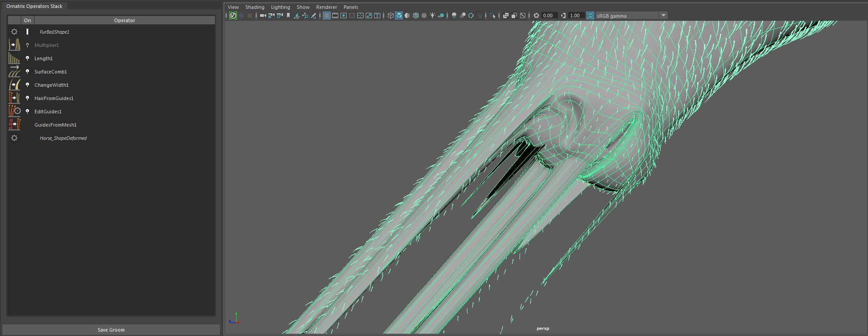The image size is (868, 336).
Task: Disable HairFromGuides1 operator lightbulb
Action: tap(27, 98)
